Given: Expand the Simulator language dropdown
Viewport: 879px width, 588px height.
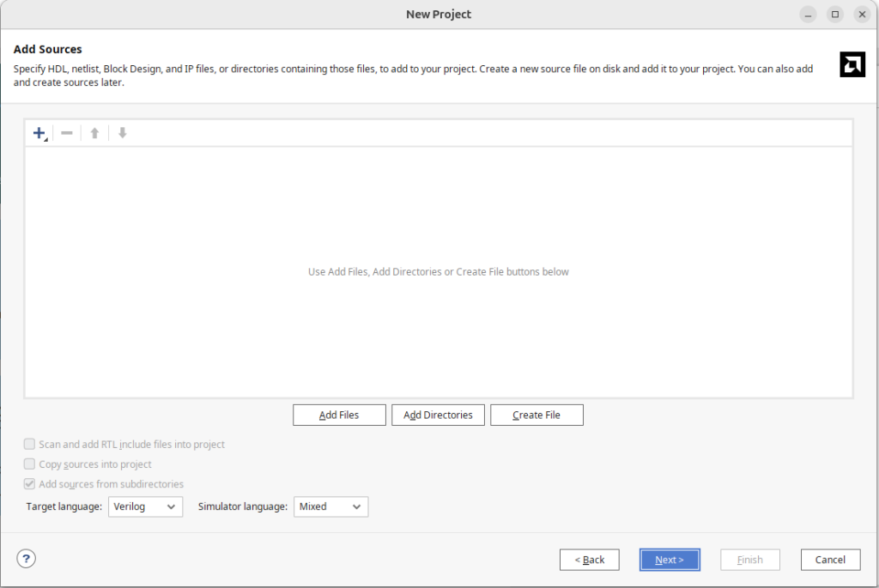Looking at the screenshot, I should point(330,506).
